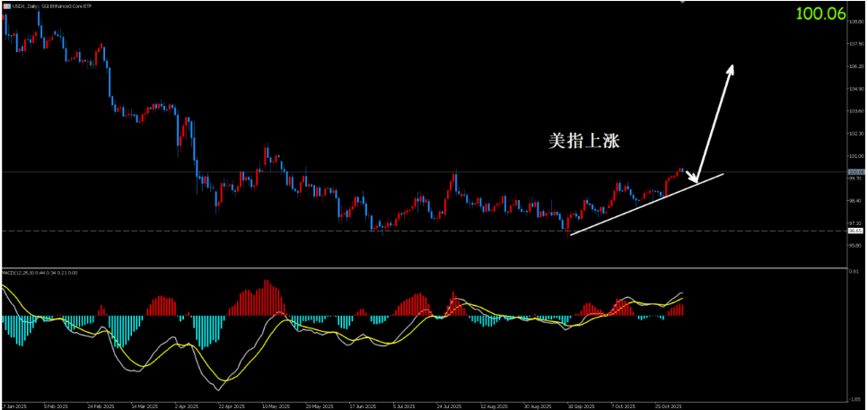Click the 96.65 dashed level price tag
868x410 pixels.
tap(855, 231)
